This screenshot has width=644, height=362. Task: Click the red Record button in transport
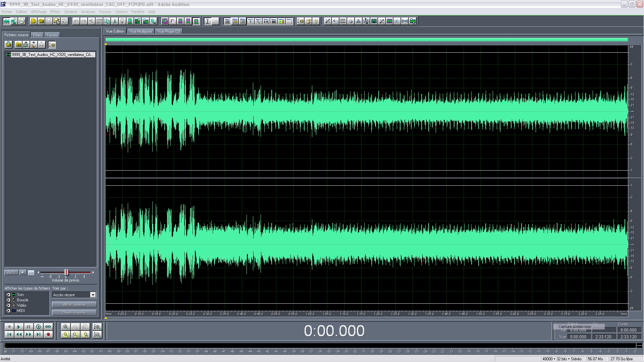pyautogui.click(x=48, y=335)
